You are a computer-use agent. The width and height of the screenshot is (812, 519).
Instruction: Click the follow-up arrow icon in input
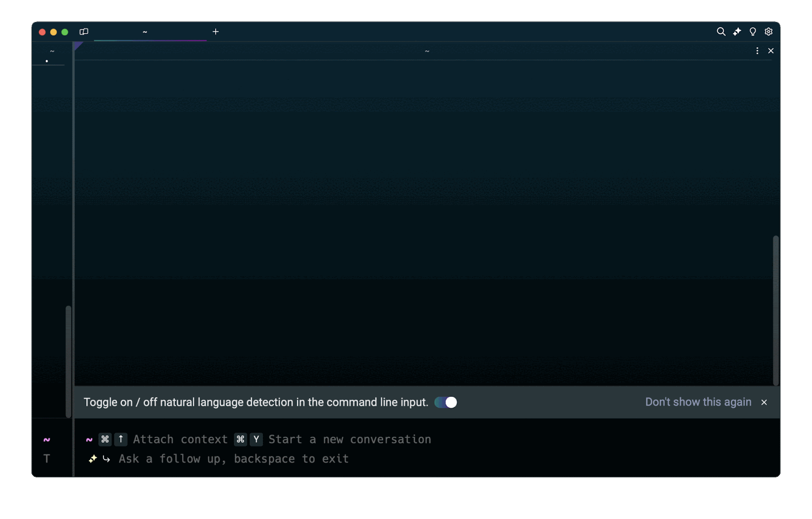(106, 459)
